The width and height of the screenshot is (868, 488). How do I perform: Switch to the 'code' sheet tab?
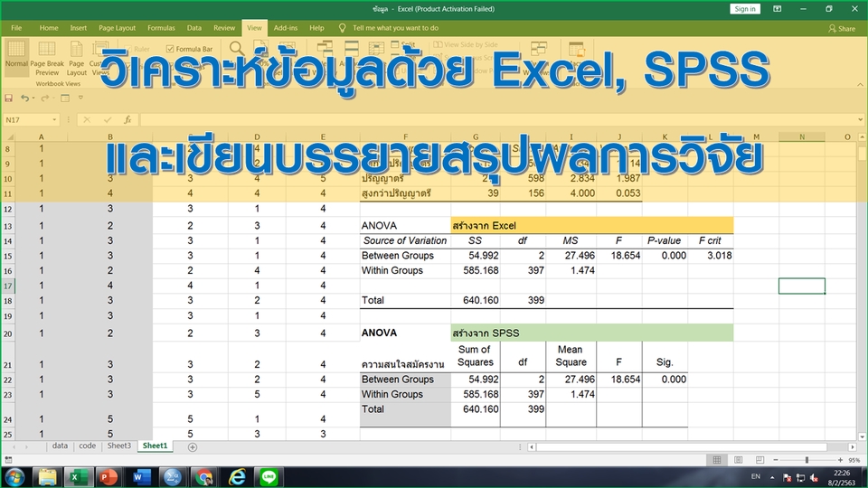tap(87, 446)
